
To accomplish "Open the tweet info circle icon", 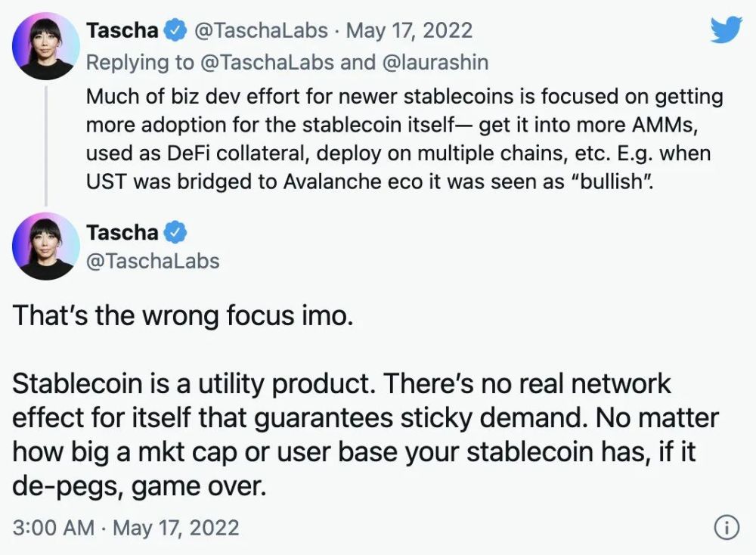I will pyautogui.click(x=726, y=527).
